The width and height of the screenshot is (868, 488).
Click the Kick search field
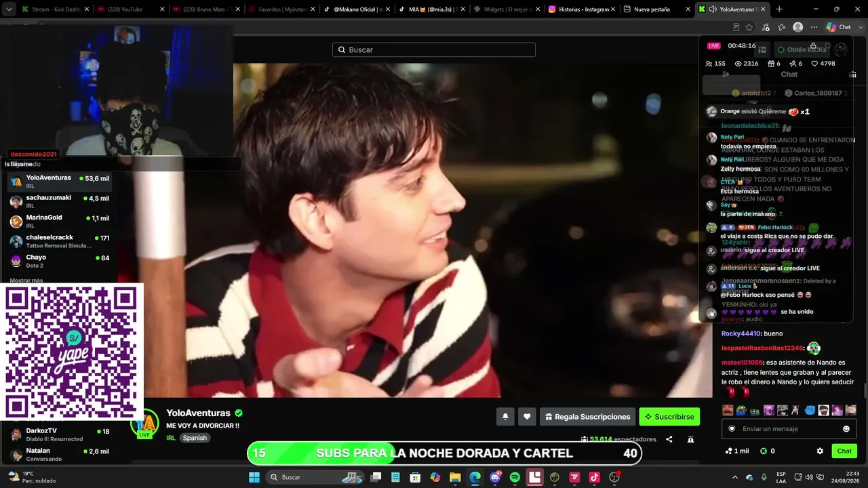(x=434, y=49)
